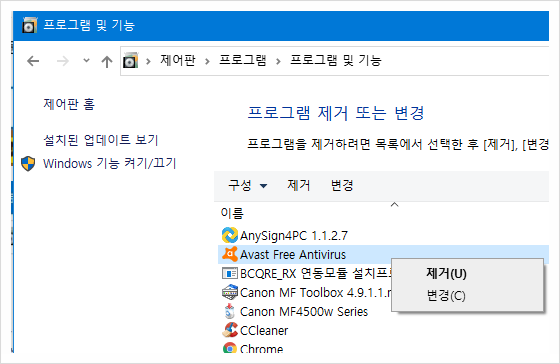Select 제어판 in the breadcrumb path
560x364 pixels.
[x=178, y=60]
